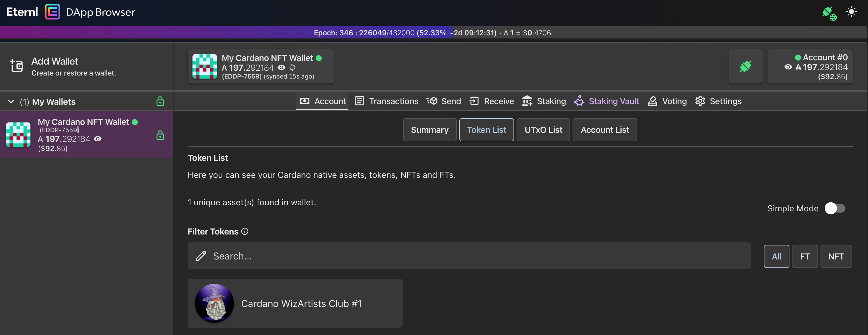
Task: Open DApp Browser from the top bar
Action: [101, 12]
